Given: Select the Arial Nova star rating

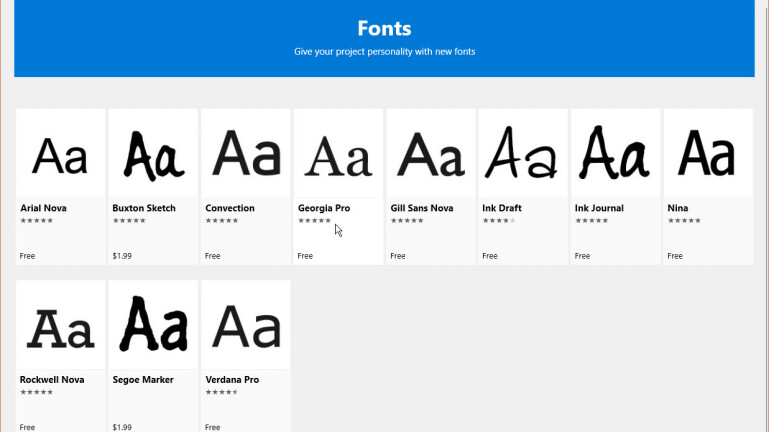Looking at the screenshot, I should pyautogui.click(x=37, y=221).
